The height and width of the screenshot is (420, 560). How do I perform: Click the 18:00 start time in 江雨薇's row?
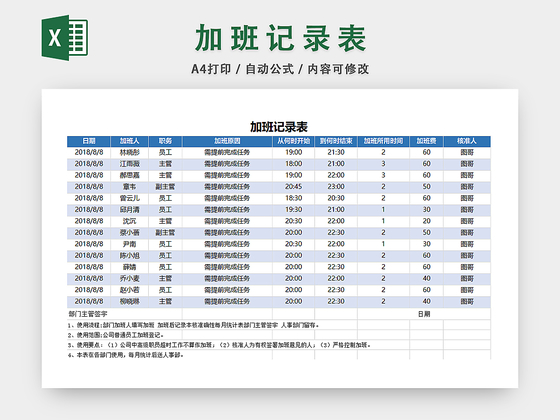click(x=294, y=164)
